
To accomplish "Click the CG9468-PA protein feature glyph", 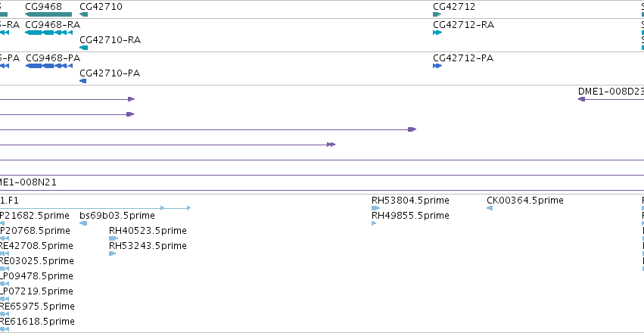I will click(x=49, y=66).
